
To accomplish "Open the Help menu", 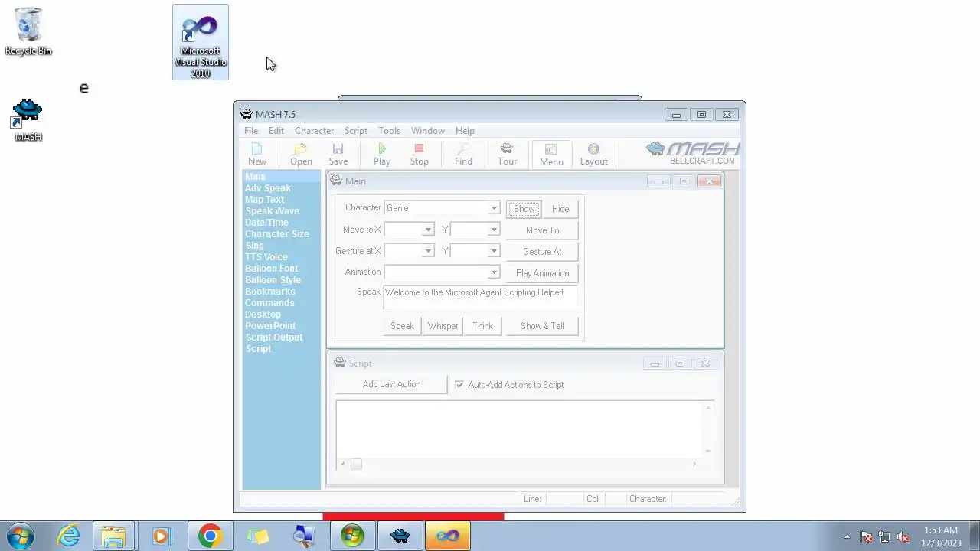I will 465,131.
